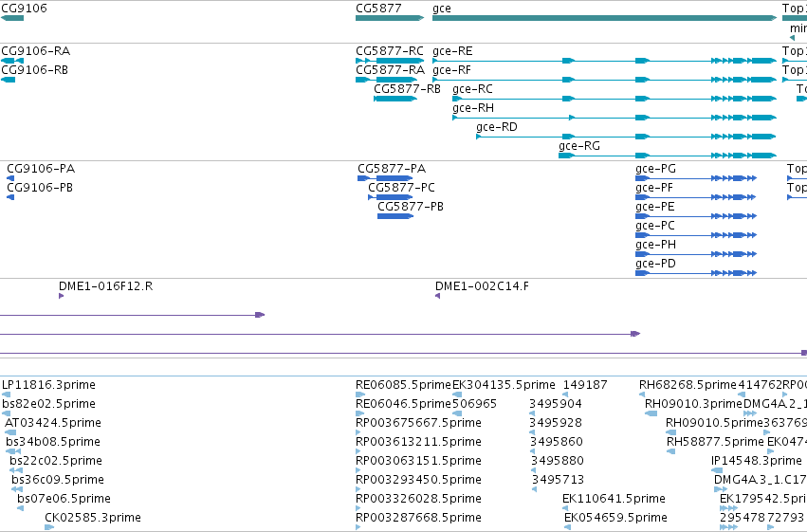This screenshot has height=532, width=807.
Task: Select the CG5877 gene bar
Action: 390,18
